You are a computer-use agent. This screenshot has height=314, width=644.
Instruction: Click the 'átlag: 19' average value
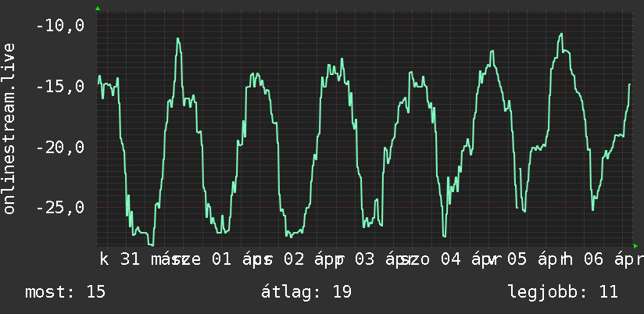(306, 292)
